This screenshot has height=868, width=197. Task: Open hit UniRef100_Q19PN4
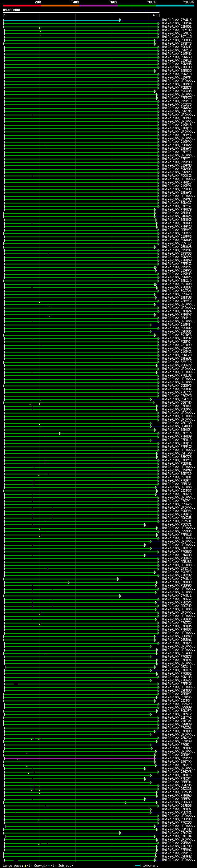[x=177, y=78]
